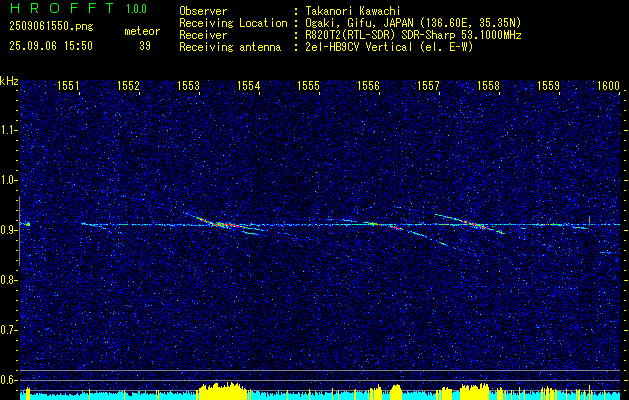Image resolution: width=629 pixels, height=400 pixels.
Task: Click the HROFFT program title text
Action: tap(62, 8)
